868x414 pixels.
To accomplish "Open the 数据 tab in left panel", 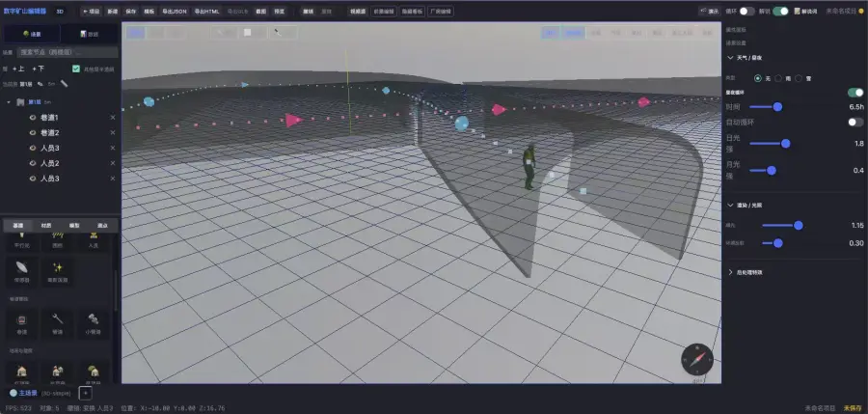I will pos(89,34).
